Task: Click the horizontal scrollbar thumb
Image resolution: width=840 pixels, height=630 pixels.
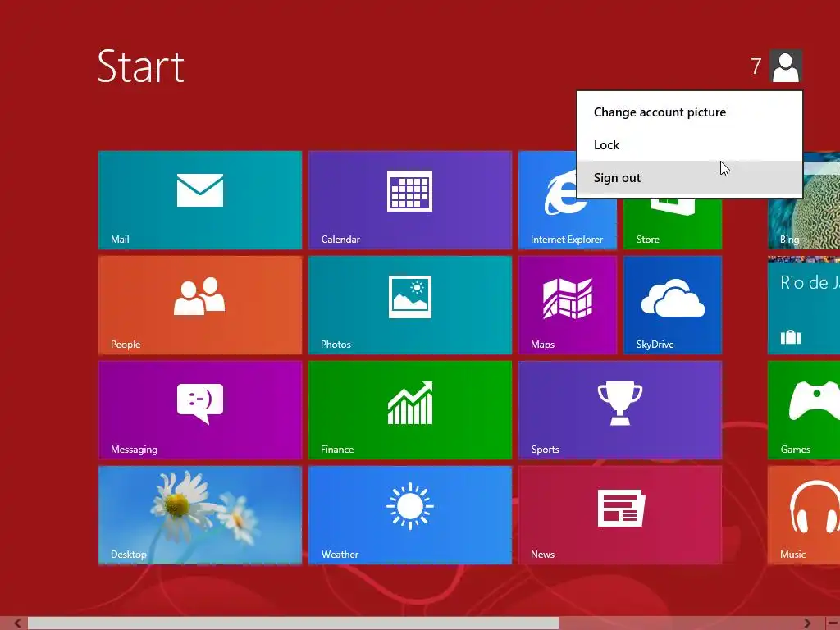Action: (293, 623)
